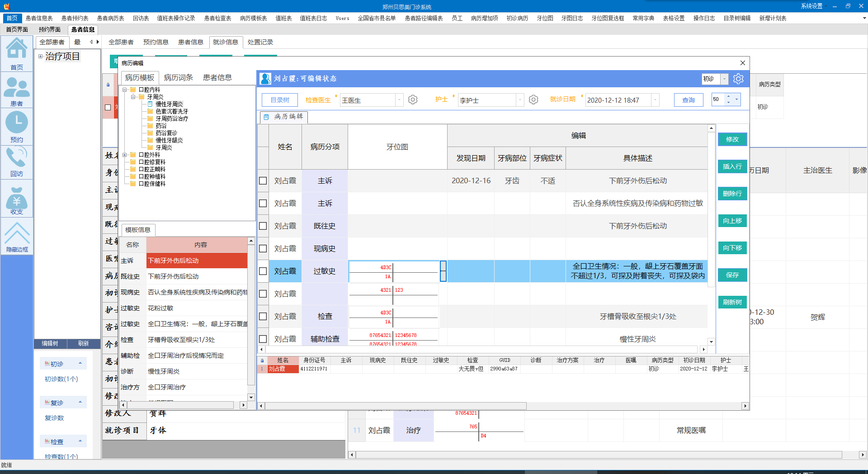This screenshot has width=868, height=474.
Task: Click the lock icon in the bottom grid header
Action: [262, 360]
